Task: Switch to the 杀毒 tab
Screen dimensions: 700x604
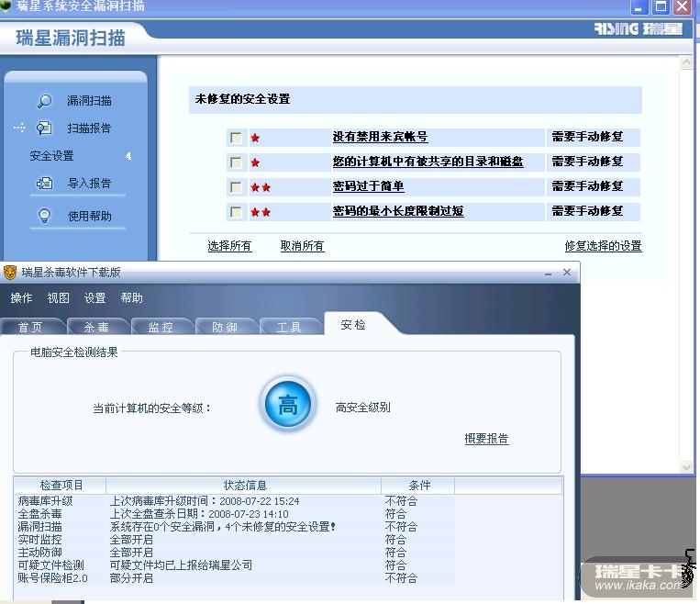Action: point(96,327)
